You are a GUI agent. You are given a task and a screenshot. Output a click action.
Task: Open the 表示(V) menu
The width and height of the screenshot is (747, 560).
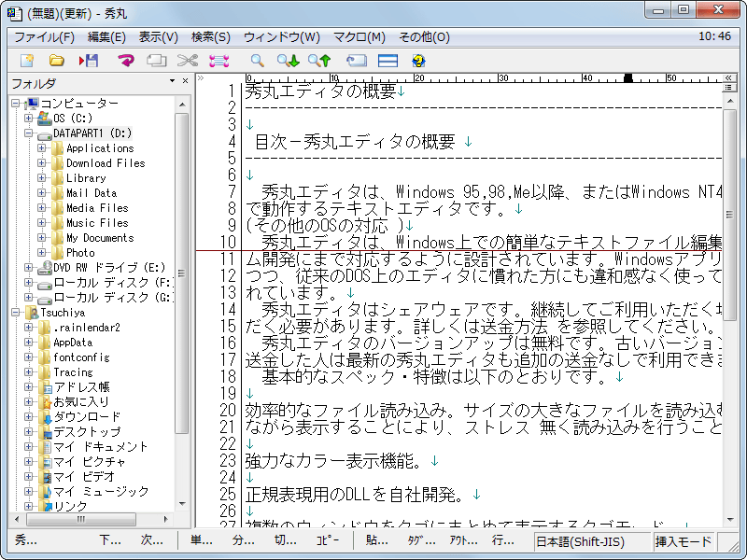pos(158,36)
